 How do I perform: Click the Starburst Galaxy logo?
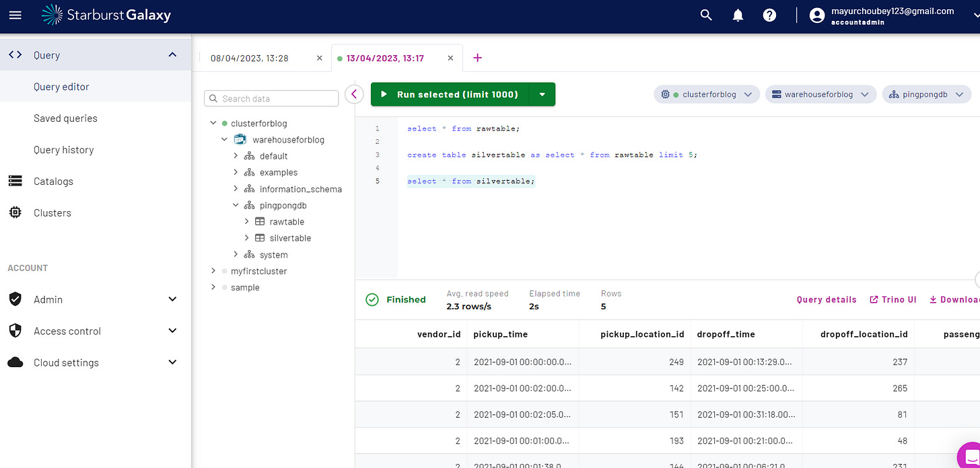pyautogui.click(x=106, y=15)
